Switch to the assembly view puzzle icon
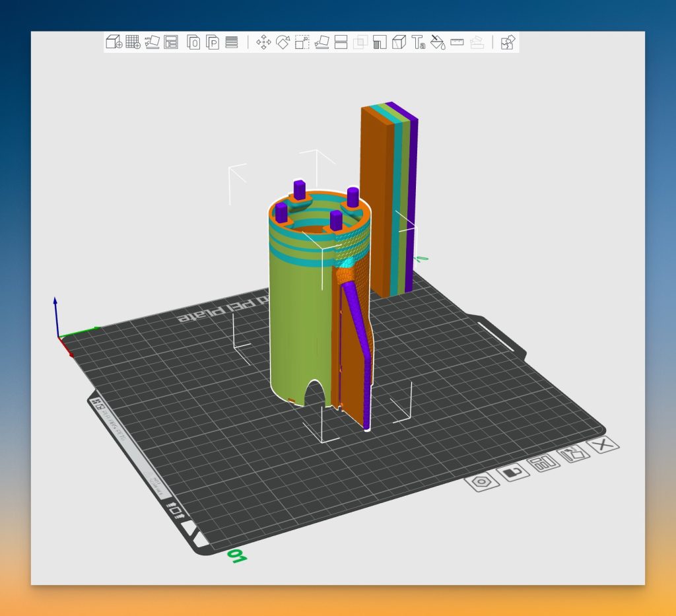 507,42
